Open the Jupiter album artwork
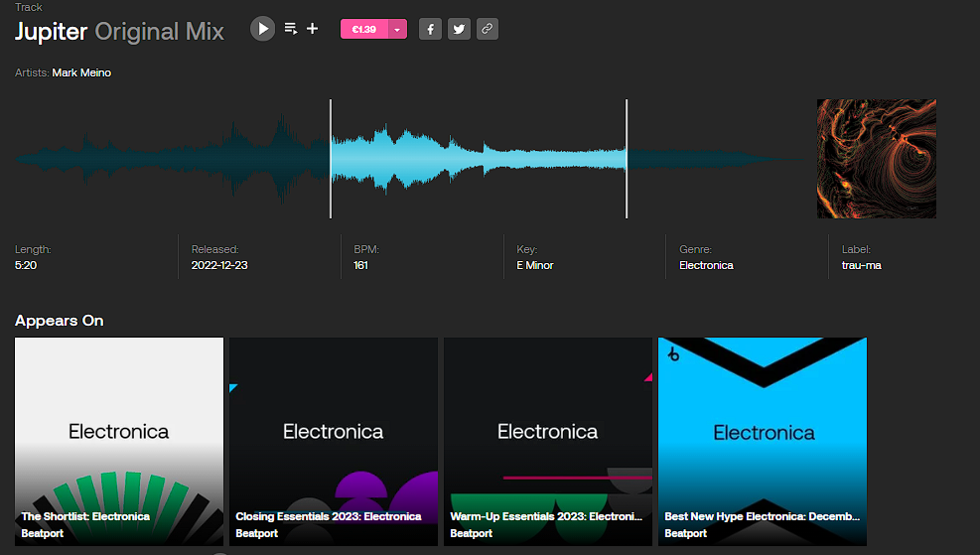 tap(877, 159)
